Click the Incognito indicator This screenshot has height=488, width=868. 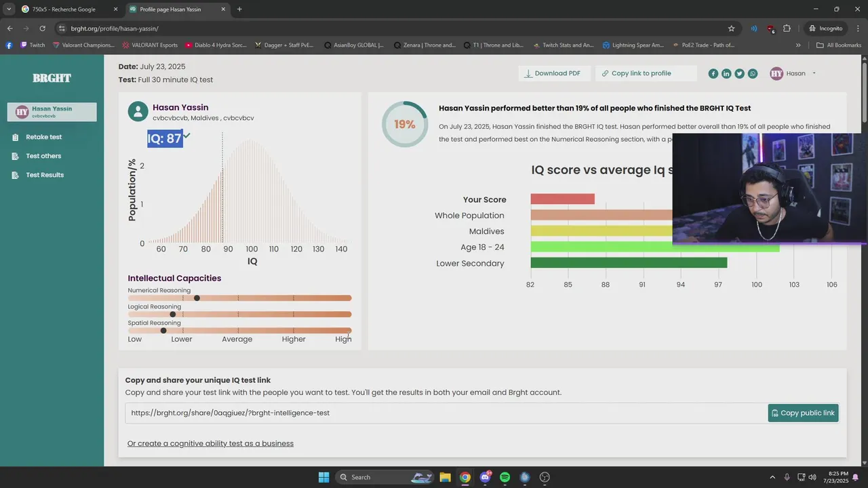pos(825,28)
